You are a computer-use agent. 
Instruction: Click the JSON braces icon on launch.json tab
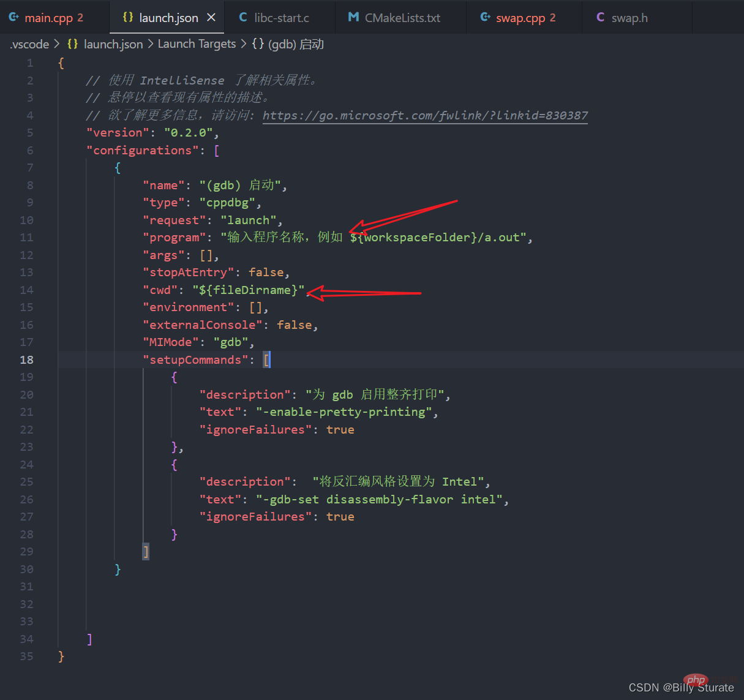tap(128, 17)
